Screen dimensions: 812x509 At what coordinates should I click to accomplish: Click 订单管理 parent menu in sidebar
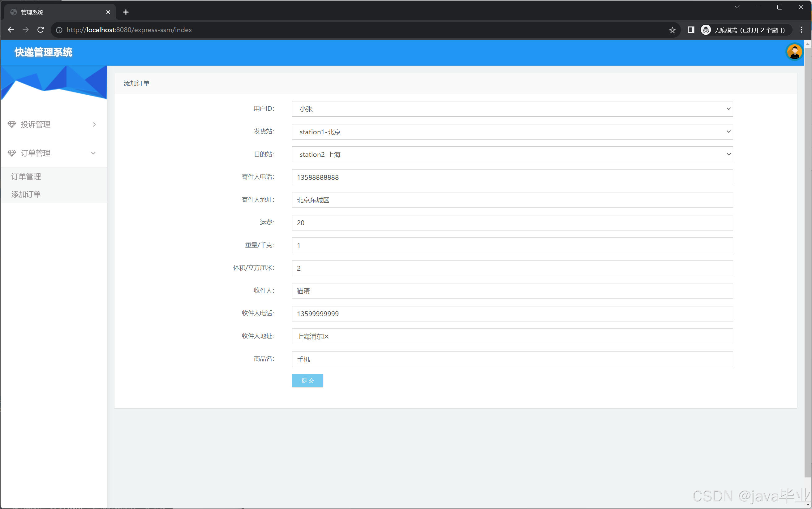54,153
